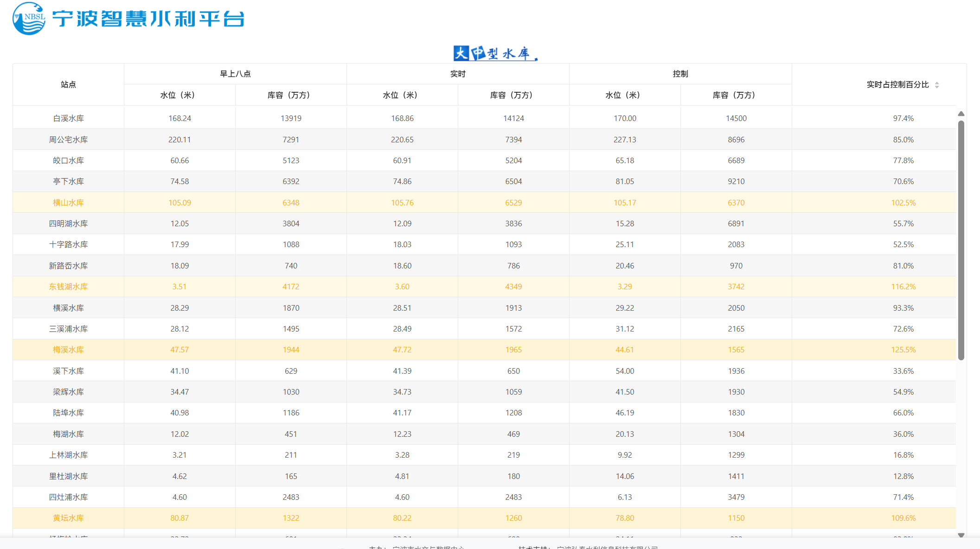
Task: Click 周公宅水库 control level 227.13
Action: click(625, 140)
